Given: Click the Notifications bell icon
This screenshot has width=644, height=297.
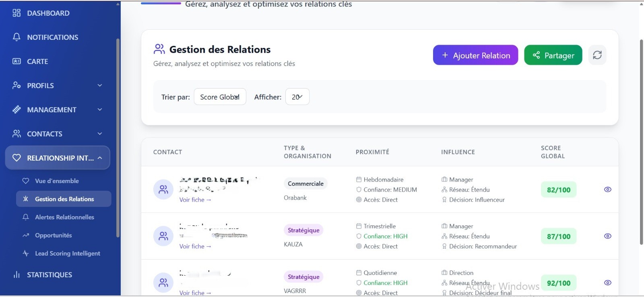Looking at the screenshot, I should 17,37.
